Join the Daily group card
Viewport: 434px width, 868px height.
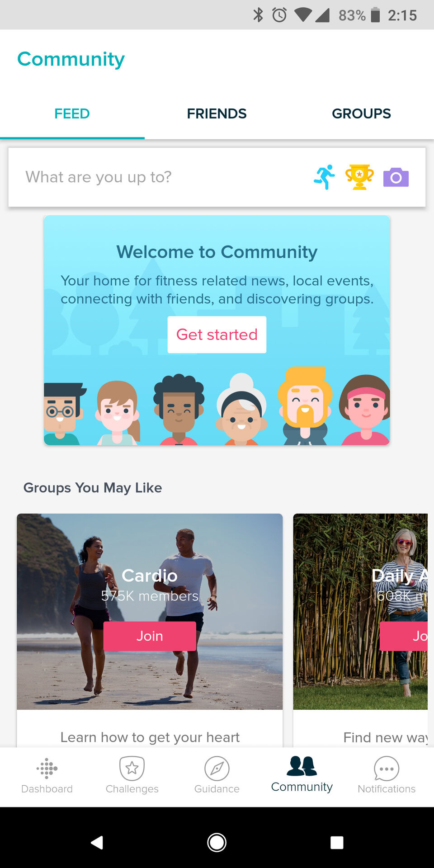point(404,636)
